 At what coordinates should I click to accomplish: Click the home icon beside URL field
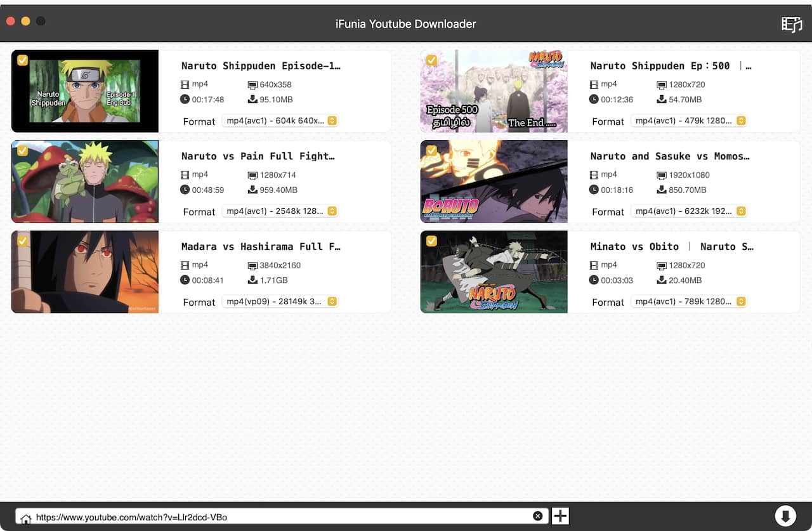(25, 518)
